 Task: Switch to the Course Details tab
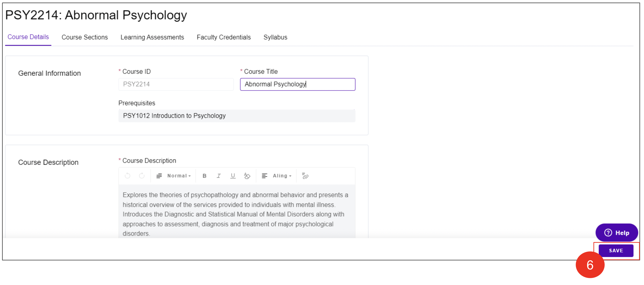pos(28,37)
